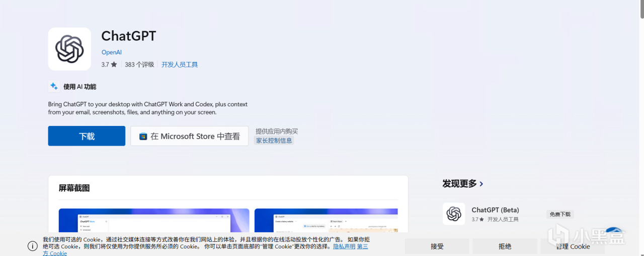Click the 3.7 star rating
644x256 pixels.
coord(109,65)
